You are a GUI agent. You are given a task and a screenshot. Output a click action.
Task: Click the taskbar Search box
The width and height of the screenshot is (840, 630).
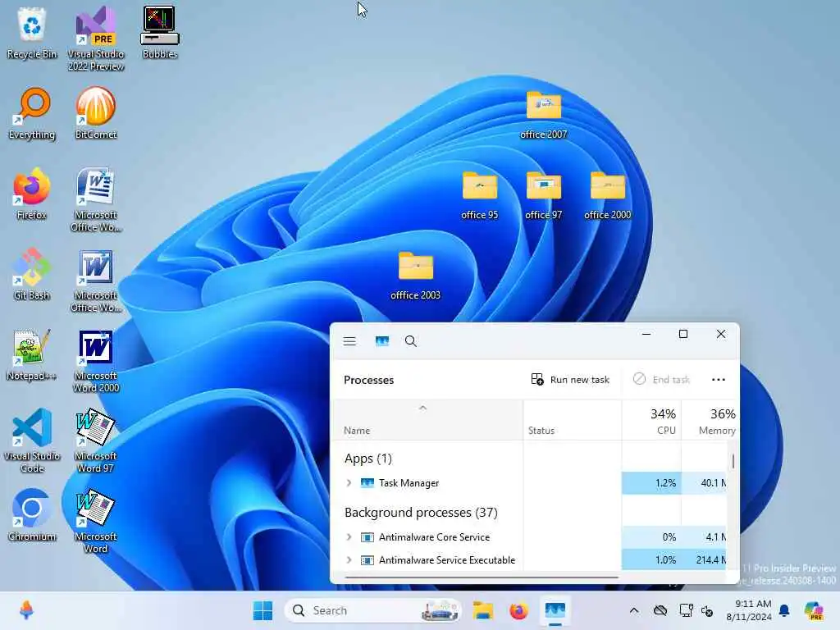coord(373,610)
